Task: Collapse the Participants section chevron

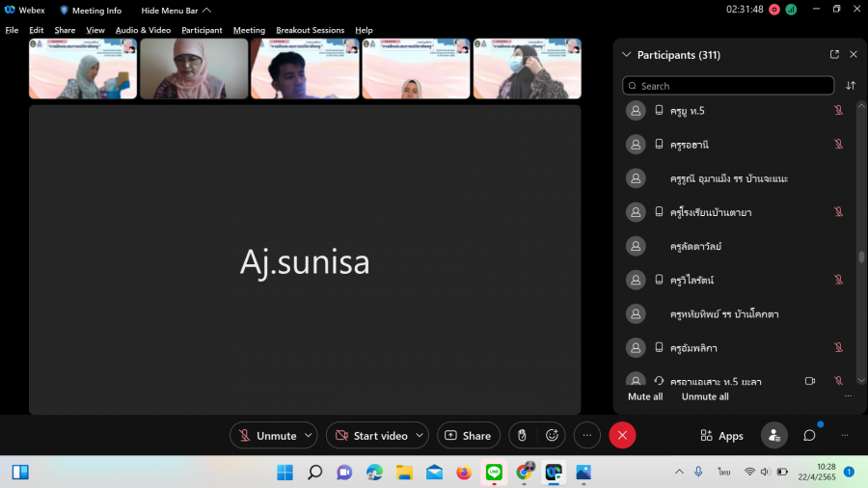Action: (x=627, y=55)
